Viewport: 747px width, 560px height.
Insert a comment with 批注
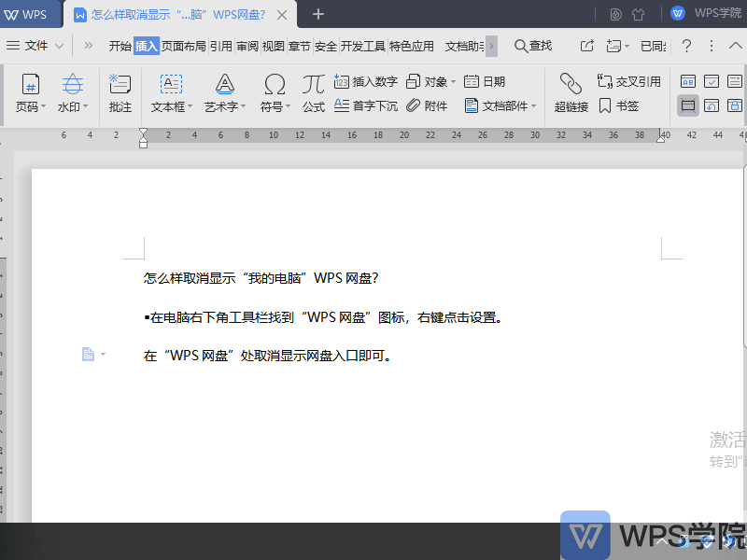click(x=119, y=93)
